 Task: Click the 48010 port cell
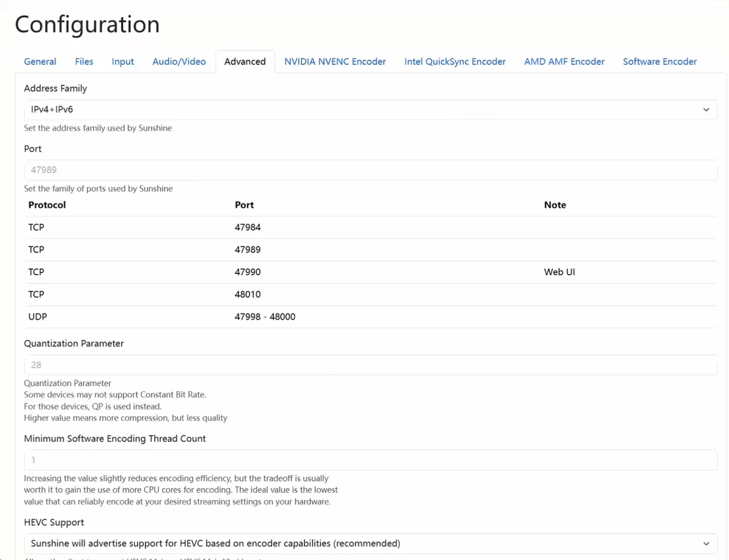[248, 295]
